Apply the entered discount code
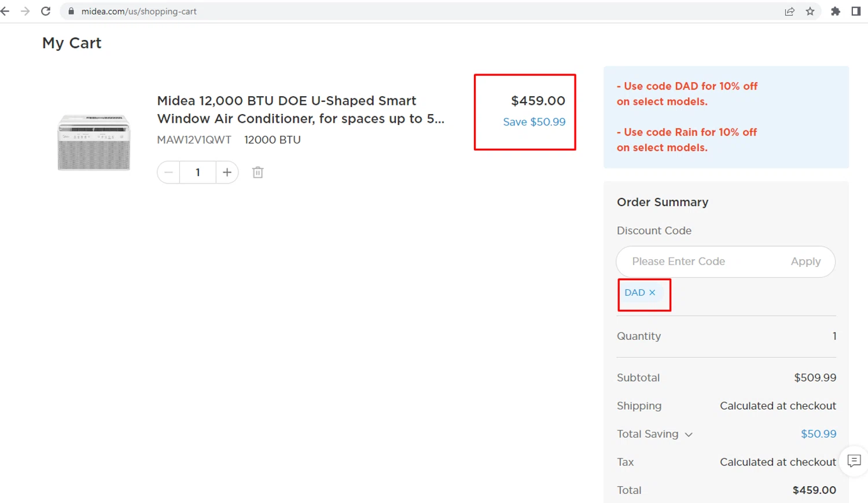The image size is (868, 503). tap(806, 262)
